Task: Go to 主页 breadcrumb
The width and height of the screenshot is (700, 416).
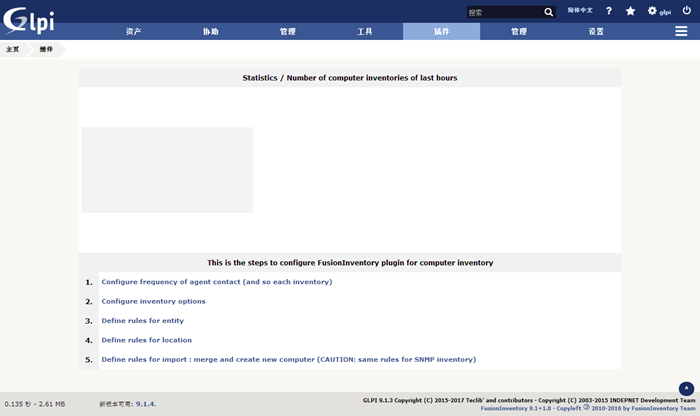Action: pos(12,49)
